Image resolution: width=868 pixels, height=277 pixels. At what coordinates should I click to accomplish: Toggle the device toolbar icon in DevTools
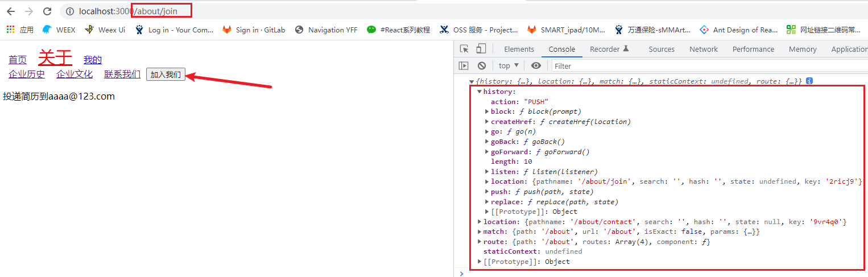(481, 49)
